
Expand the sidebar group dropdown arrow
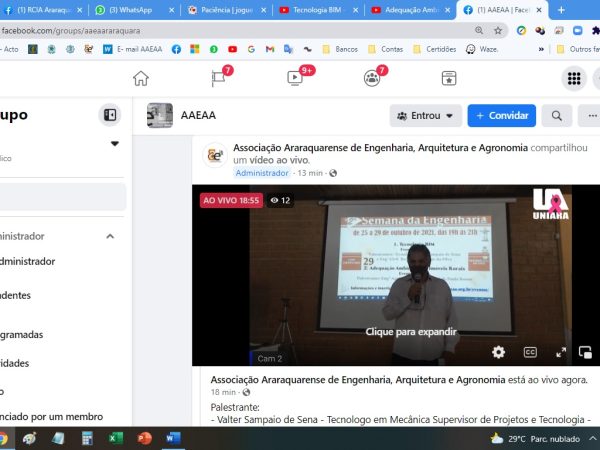(115, 144)
